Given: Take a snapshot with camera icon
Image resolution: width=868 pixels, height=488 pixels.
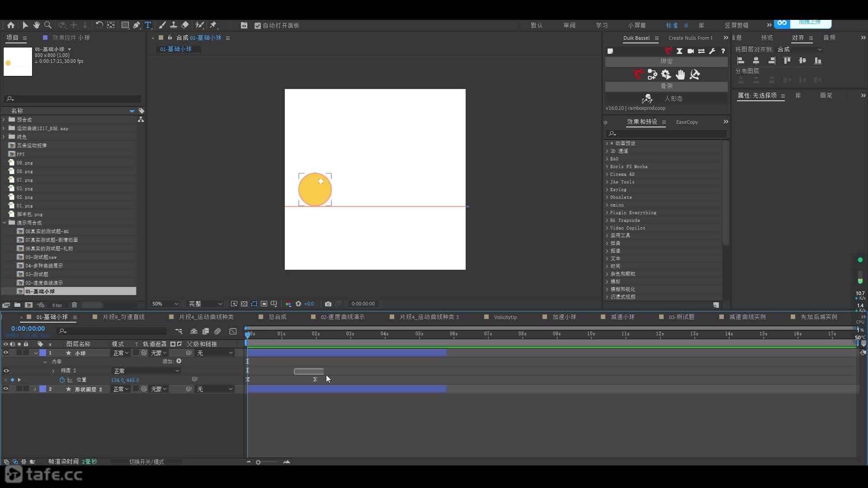Looking at the screenshot, I should tap(328, 304).
